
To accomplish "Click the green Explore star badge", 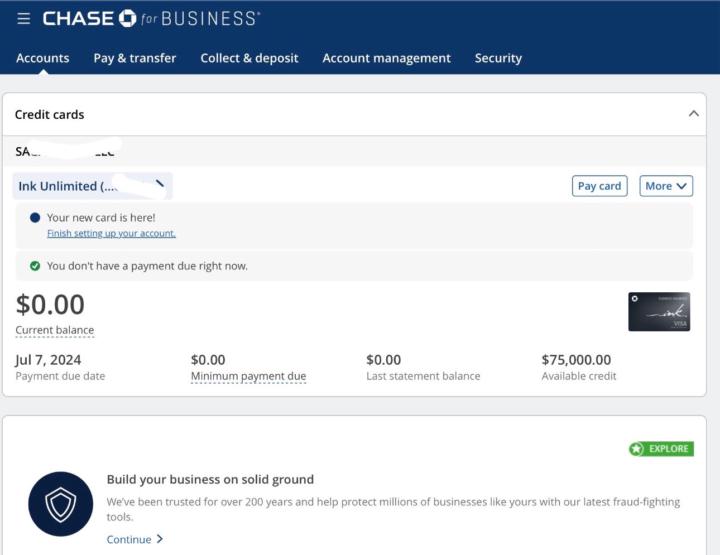I will pos(661,448).
